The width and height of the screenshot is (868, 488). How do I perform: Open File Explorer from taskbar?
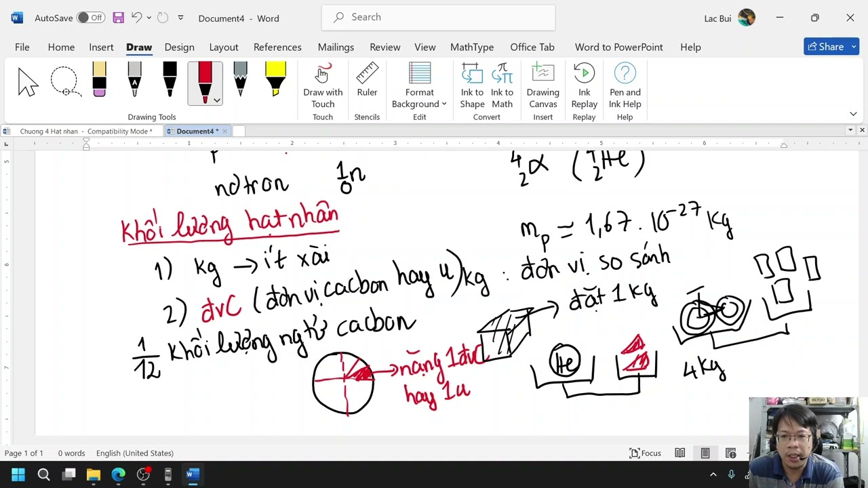pos(94,474)
